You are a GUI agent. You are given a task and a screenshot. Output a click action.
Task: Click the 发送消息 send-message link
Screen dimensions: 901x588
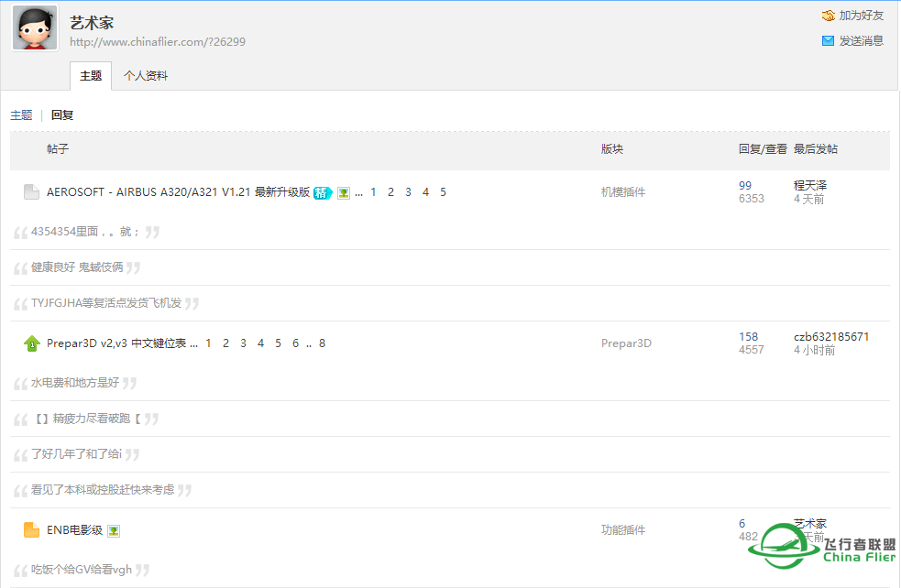click(861, 41)
